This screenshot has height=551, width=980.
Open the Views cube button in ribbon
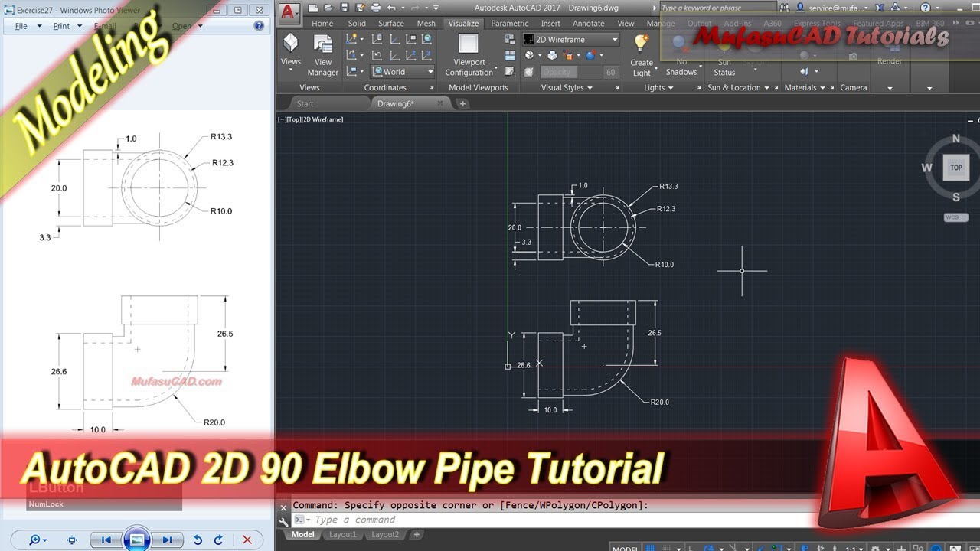tap(291, 51)
